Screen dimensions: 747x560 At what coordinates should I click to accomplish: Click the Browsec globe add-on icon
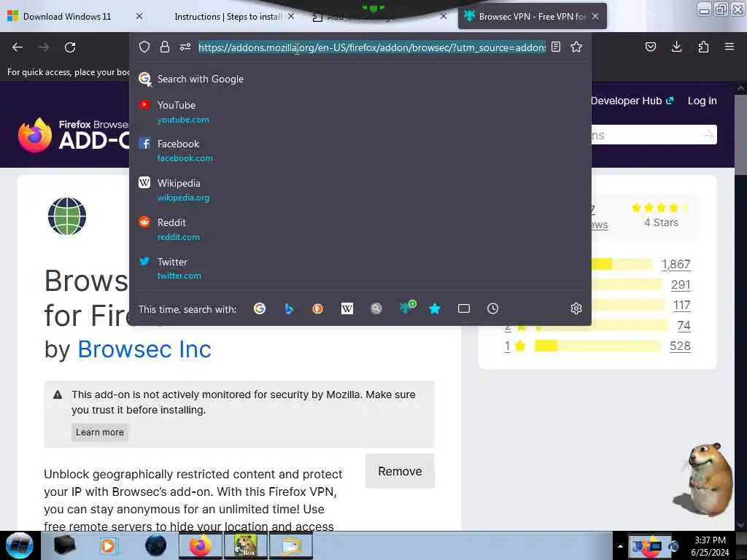tap(67, 216)
